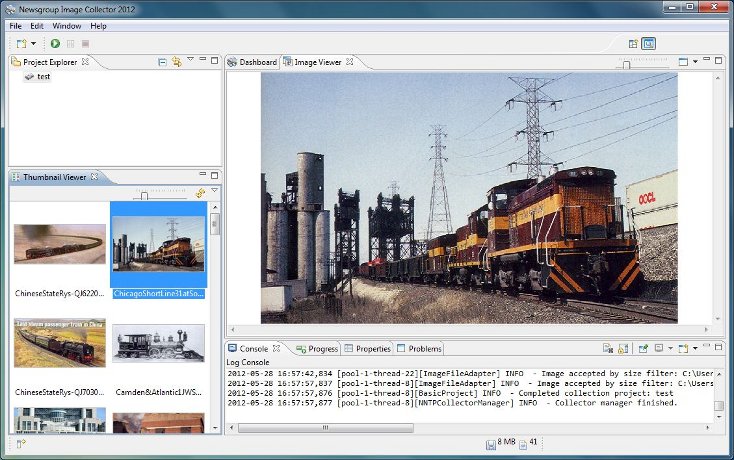734x460 pixels.
Task: Click the Open Perspective icon
Action: point(633,44)
